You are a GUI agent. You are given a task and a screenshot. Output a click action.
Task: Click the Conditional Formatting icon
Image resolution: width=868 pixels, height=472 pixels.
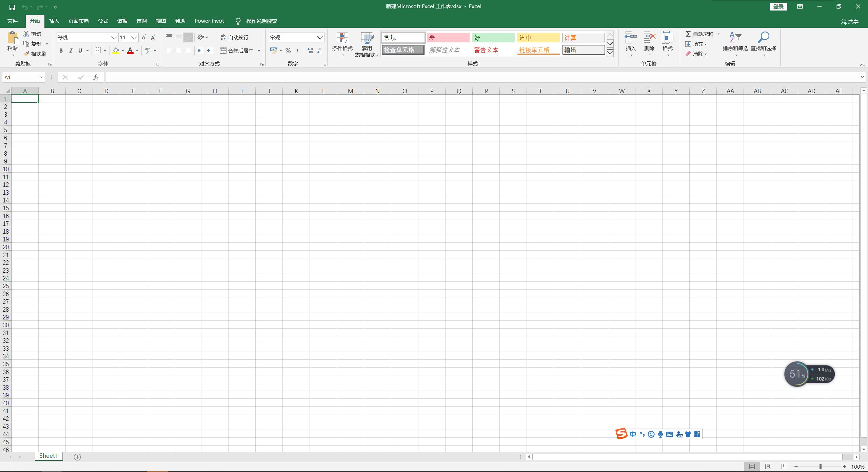click(342, 39)
